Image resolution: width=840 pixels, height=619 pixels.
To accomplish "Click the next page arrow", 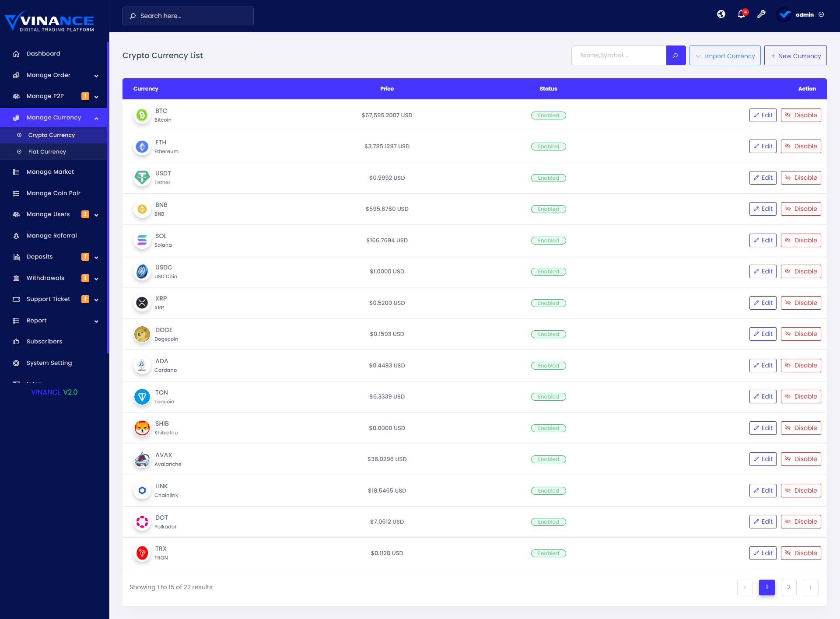I will tap(810, 588).
